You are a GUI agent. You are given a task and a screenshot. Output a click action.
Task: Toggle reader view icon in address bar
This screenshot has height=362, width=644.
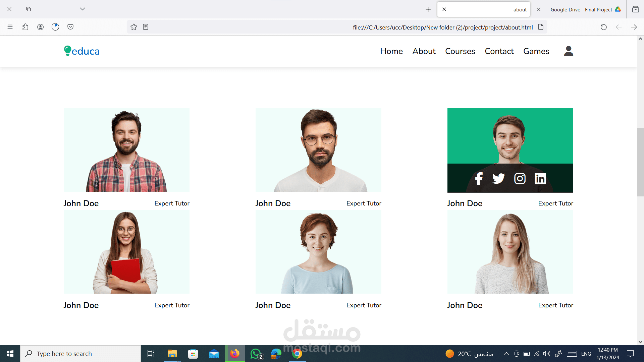coord(146,27)
